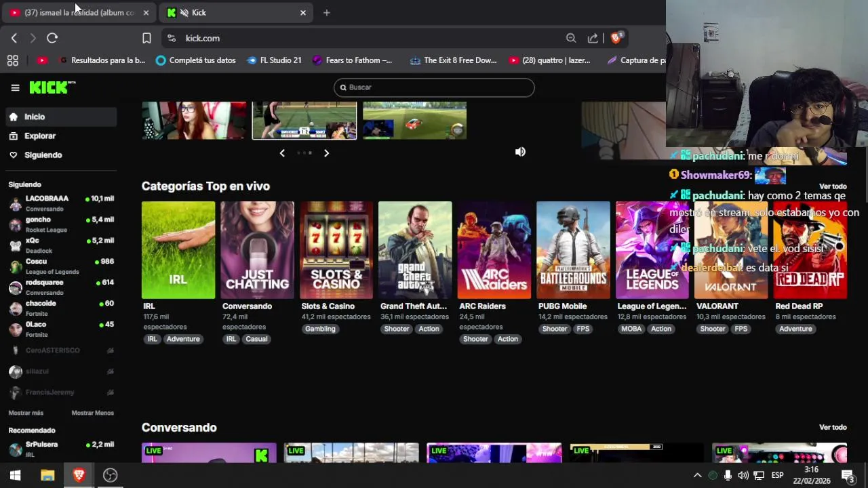Open Coscu channel in sidebar
Viewport: 868px width, 488px height.
61,266
